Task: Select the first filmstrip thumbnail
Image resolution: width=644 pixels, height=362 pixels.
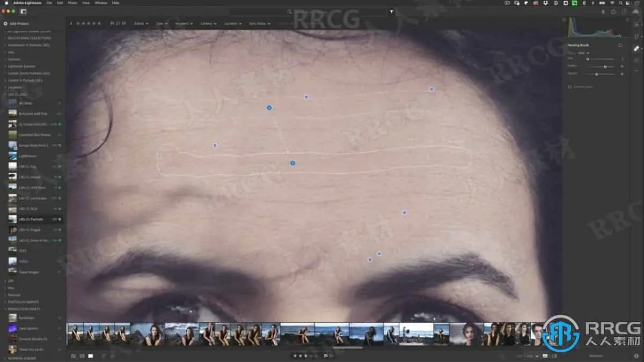Action: [75, 334]
